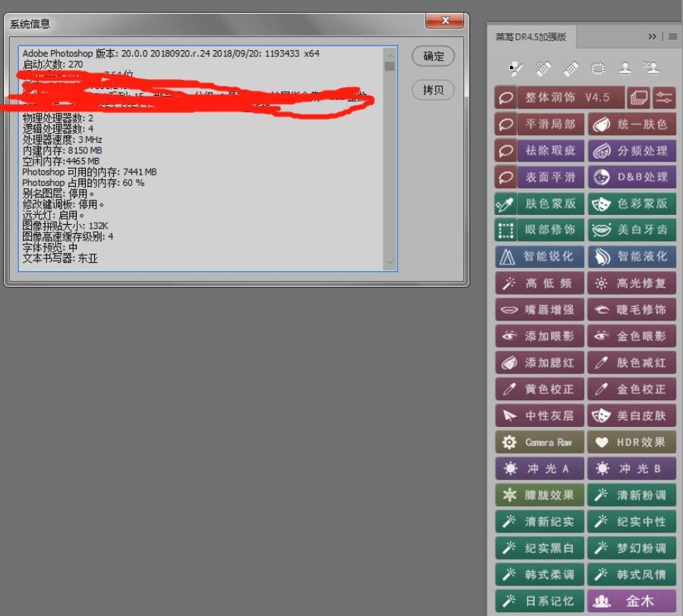Click the speech bubble icon left of 平滑局部
Image resolution: width=683 pixels, height=616 pixels.
505,125
